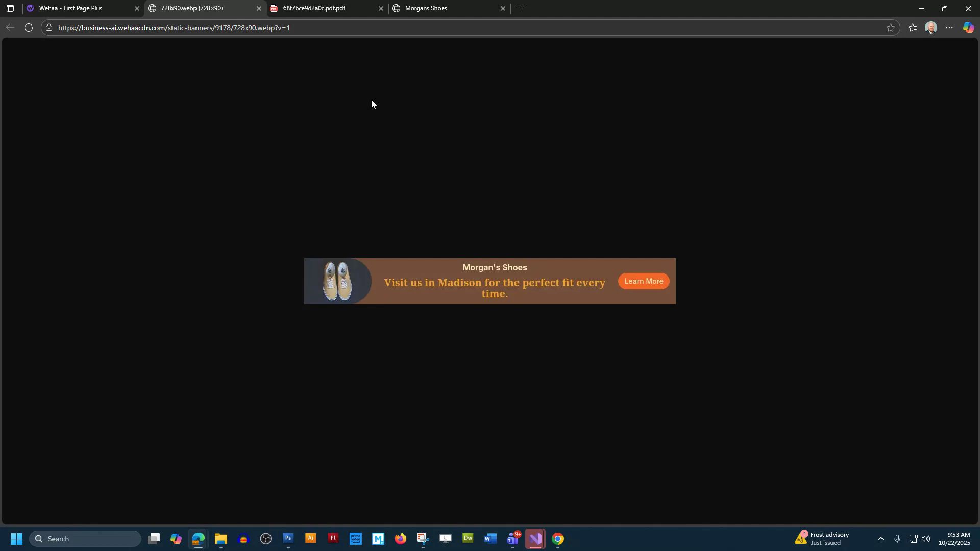Expand hidden icons in the system tray
980x551 pixels.
(881, 539)
